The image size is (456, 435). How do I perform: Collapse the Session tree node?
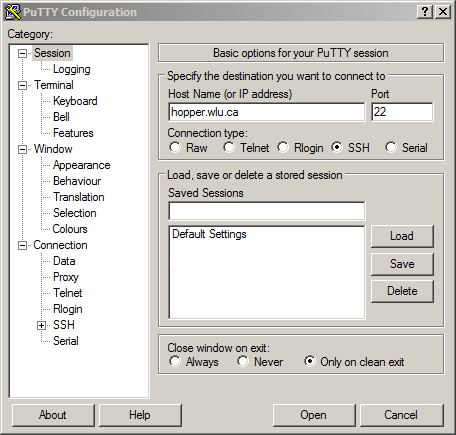point(22,53)
